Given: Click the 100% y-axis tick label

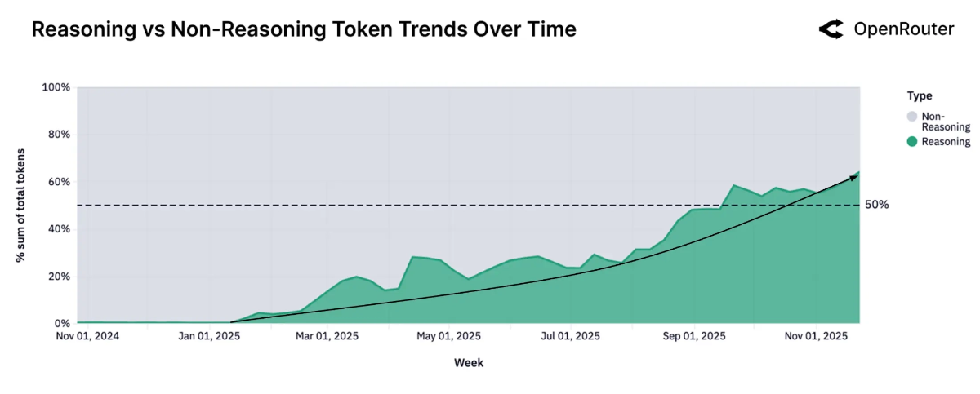Looking at the screenshot, I should pos(56,87).
